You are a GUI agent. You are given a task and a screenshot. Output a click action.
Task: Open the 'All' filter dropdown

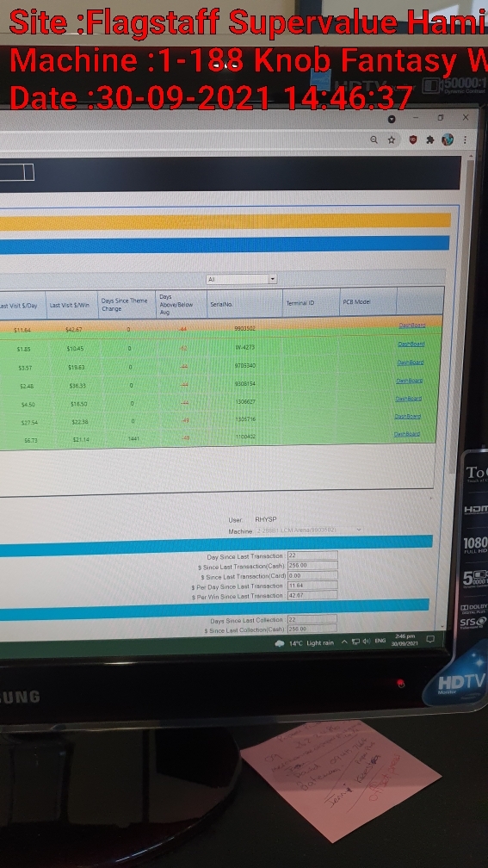tap(242, 280)
